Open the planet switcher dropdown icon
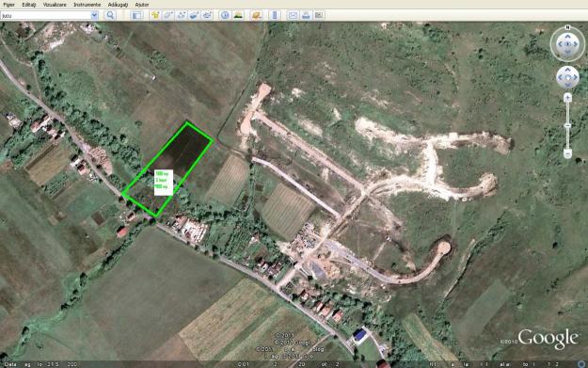Viewport: 588px width, 368px height. [x=257, y=15]
